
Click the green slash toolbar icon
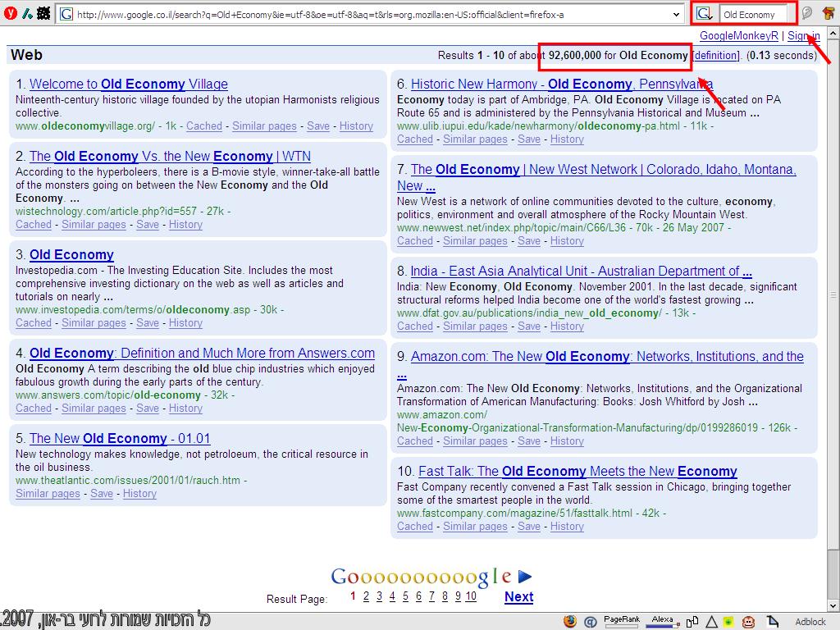tap(27, 13)
